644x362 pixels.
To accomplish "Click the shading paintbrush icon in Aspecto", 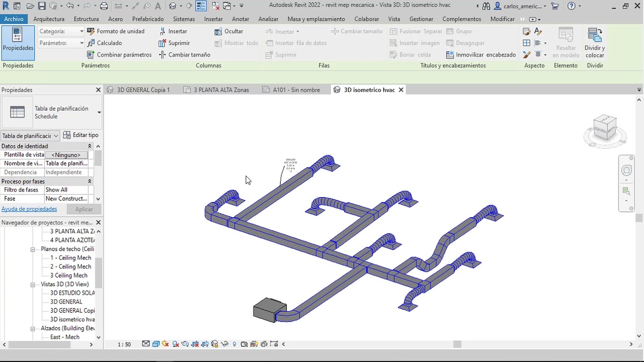I will [527, 31].
